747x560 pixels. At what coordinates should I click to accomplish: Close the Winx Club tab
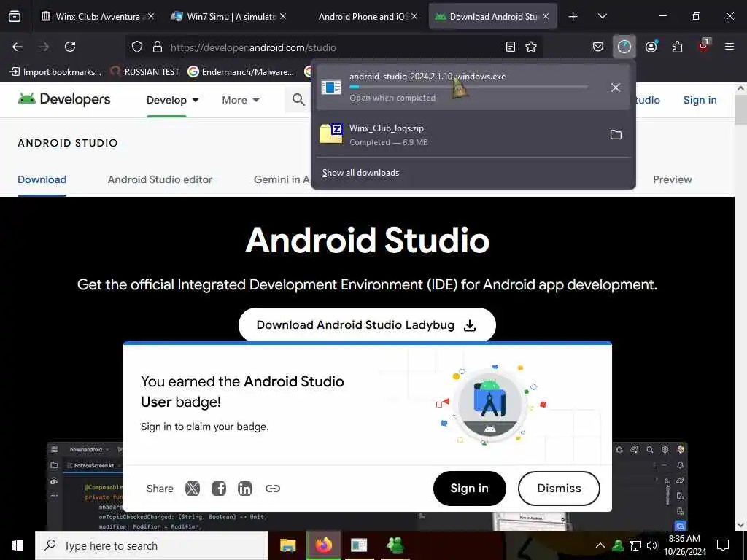point(151,16)
